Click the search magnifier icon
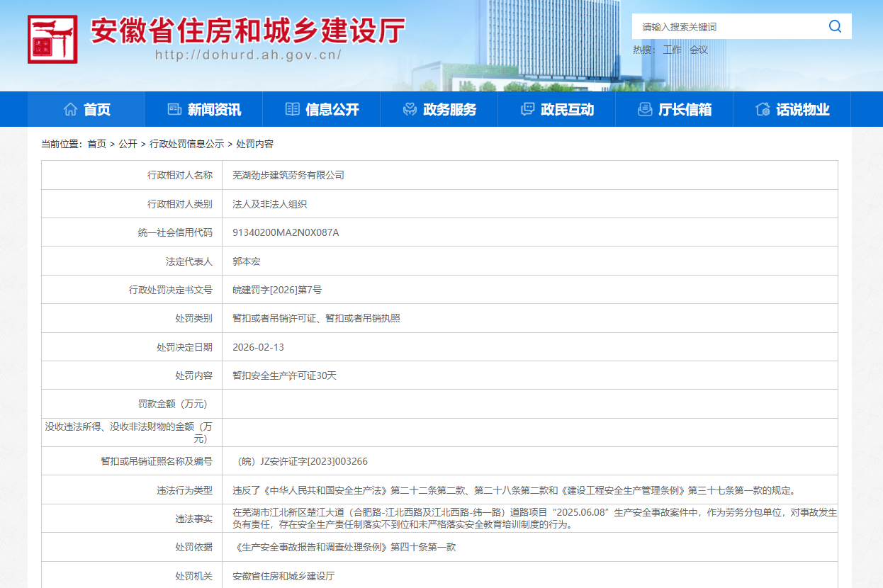The image size is (883, 588). (x=835, y=27)
